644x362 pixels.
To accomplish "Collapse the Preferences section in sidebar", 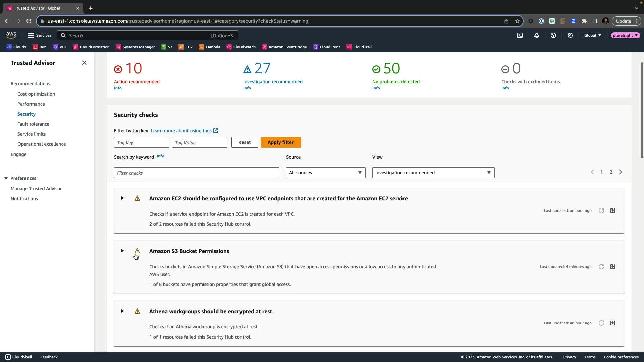I will [x=6, y=178].
